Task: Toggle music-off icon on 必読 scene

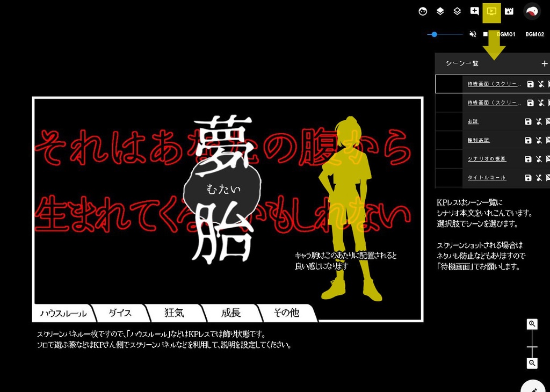Action: click(x=539, y=121)
